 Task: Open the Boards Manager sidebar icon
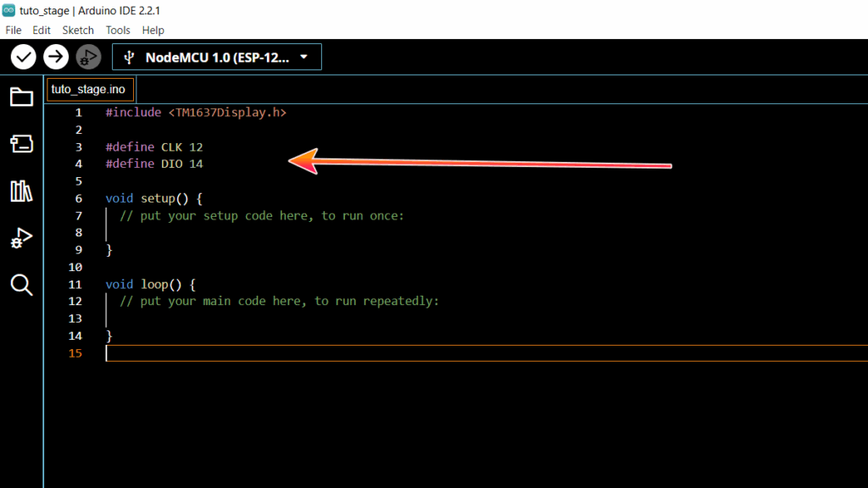21,144
